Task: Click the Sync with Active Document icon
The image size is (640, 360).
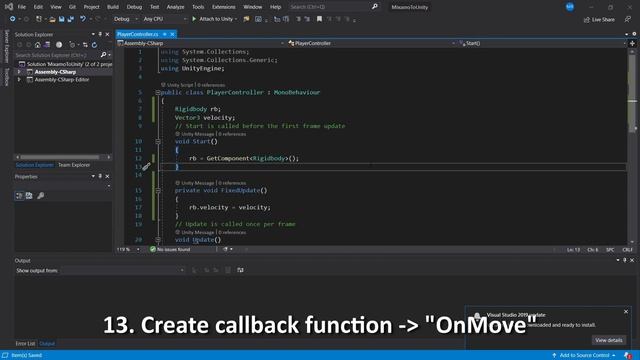Action: (x=85, y=44)
